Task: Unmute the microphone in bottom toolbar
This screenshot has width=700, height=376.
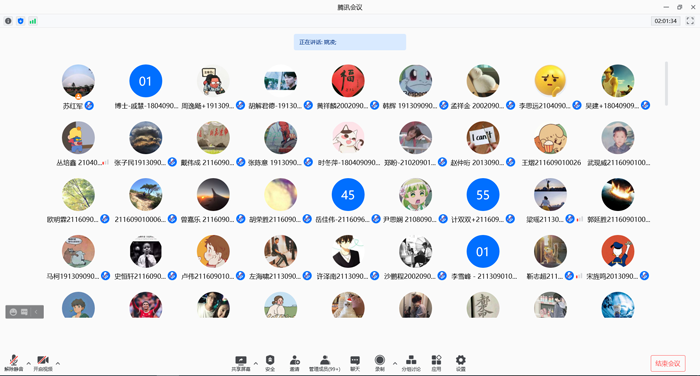Action: pyautogui.click(x=14, y=363)
